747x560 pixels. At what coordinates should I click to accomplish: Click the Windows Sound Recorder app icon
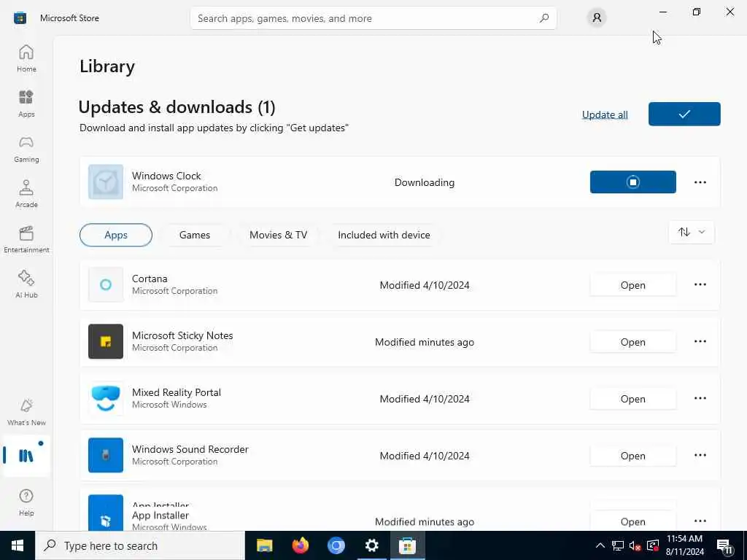(x=106, y=455)
